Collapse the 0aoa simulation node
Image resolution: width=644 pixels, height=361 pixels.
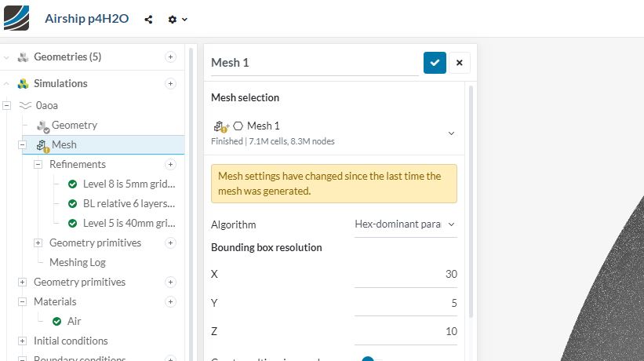tap(6, 105)
